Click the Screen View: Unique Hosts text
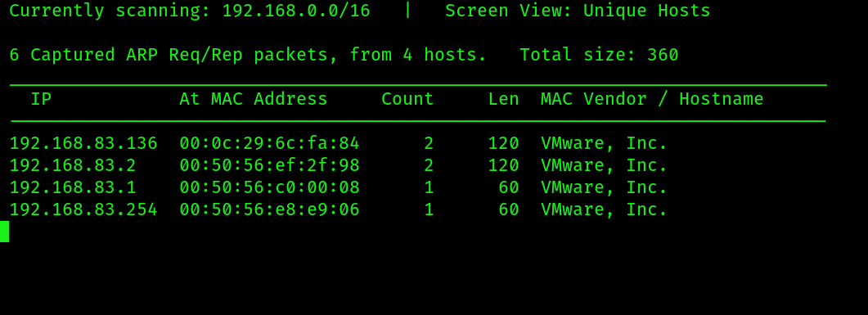 click(x=578, y=11)
